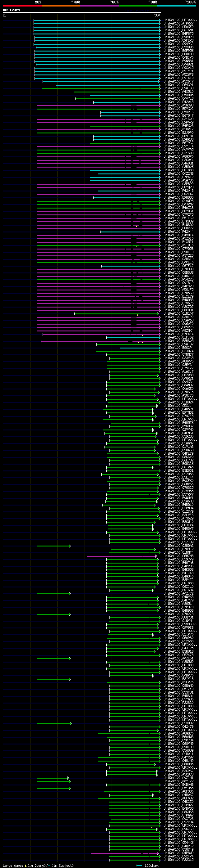The image size is (199, 868).
Task: Click the UniRef100_O64391 label
Action: [179, 85]
